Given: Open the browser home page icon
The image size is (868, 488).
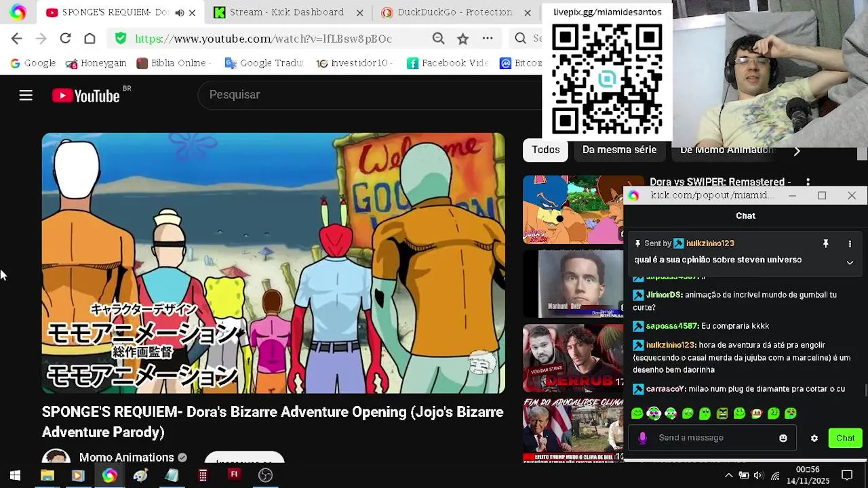Looking at the screenshot, I should coord(90,39).
